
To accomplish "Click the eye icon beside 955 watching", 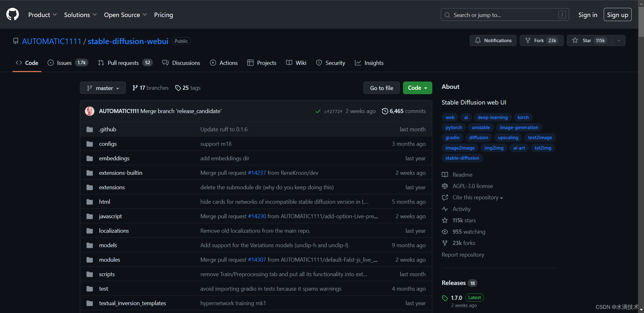I will [445, 232].
